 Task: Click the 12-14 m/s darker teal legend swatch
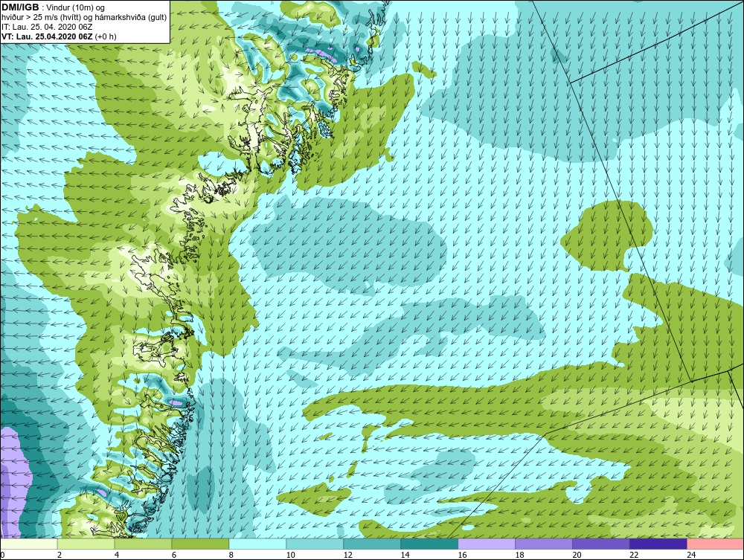tap(372, 544)
